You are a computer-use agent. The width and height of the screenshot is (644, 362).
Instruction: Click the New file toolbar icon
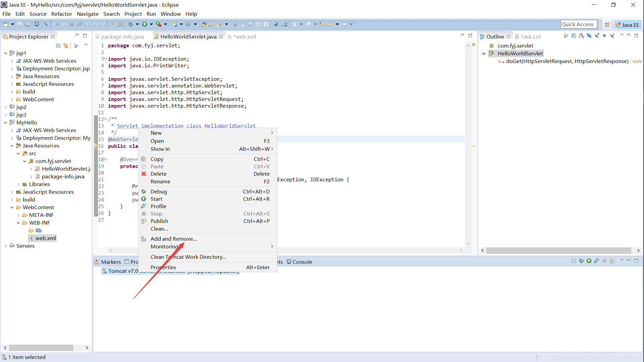(6, 24)
